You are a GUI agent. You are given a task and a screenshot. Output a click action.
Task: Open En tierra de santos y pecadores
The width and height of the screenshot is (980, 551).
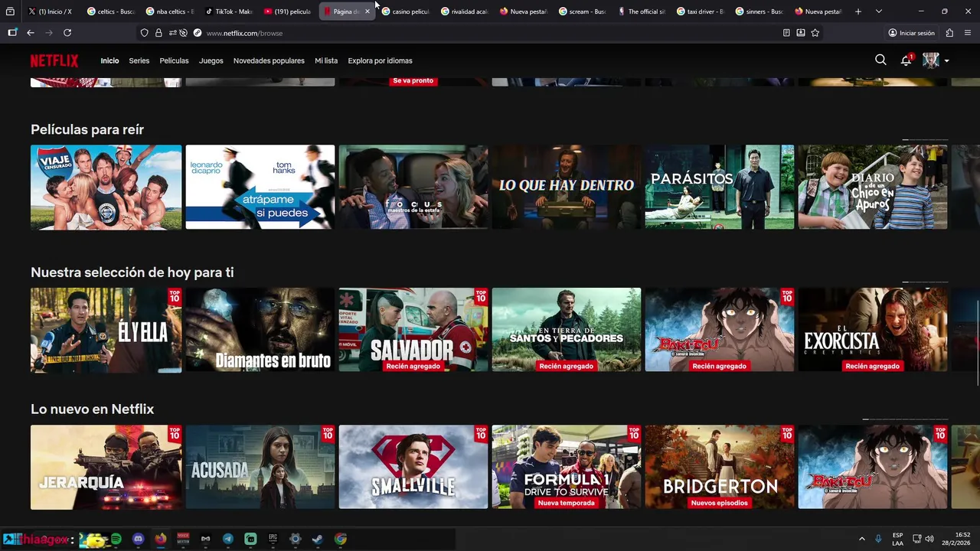(567, 330)
